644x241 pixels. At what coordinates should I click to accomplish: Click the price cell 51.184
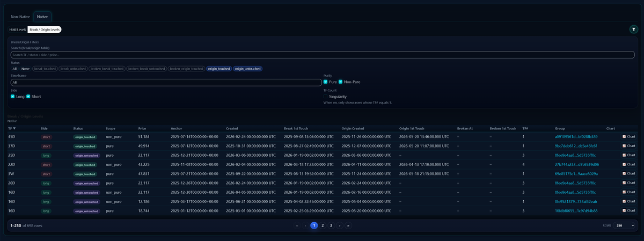point(144,137)
